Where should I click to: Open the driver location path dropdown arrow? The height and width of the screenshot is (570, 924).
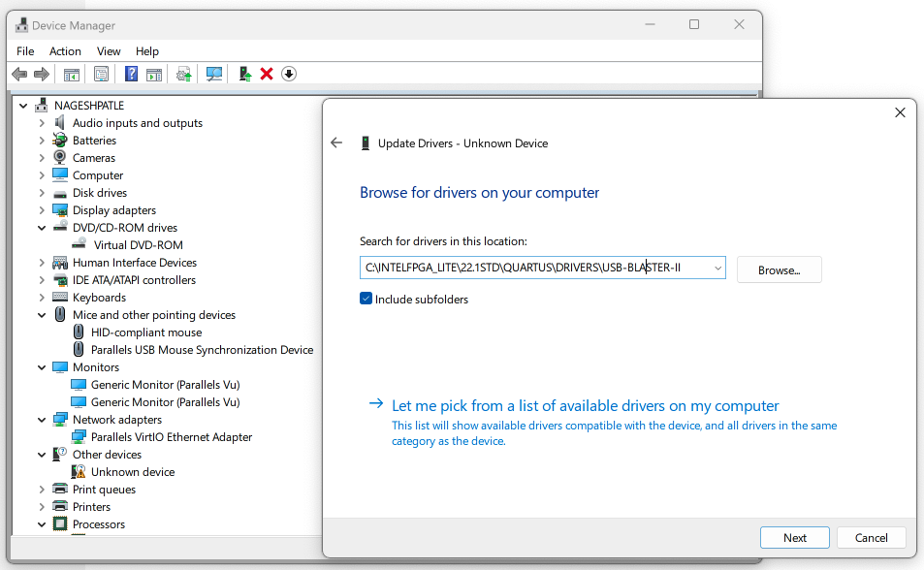point(717,269)
